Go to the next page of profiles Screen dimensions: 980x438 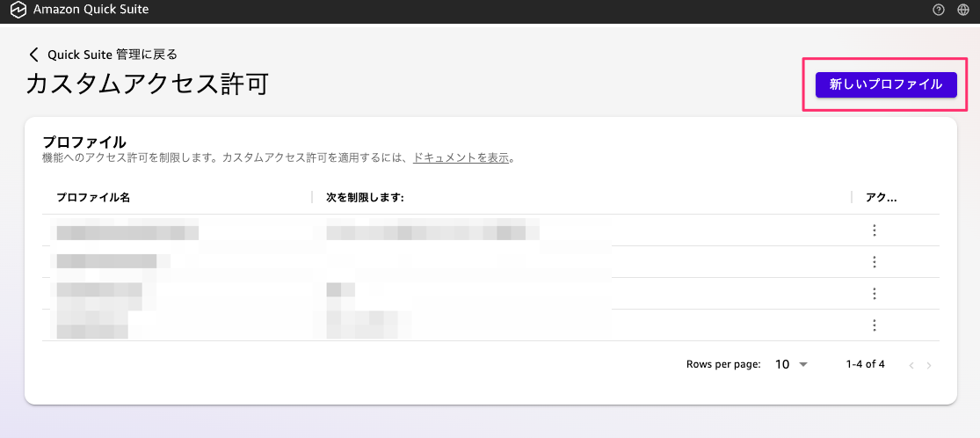click(x=929, y=365)
